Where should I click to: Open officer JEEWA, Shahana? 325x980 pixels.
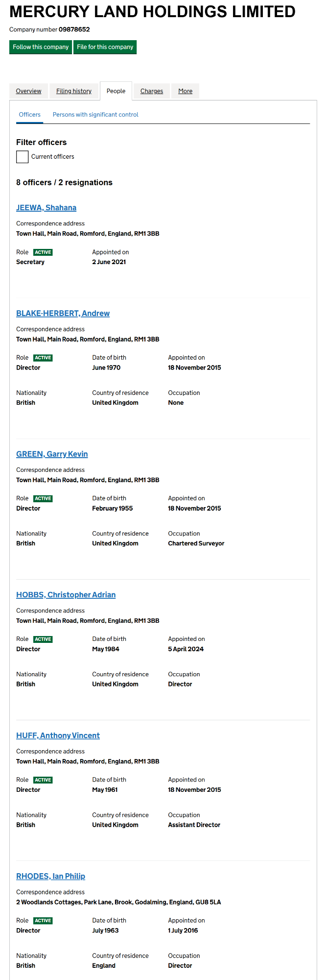pos(46,208)
